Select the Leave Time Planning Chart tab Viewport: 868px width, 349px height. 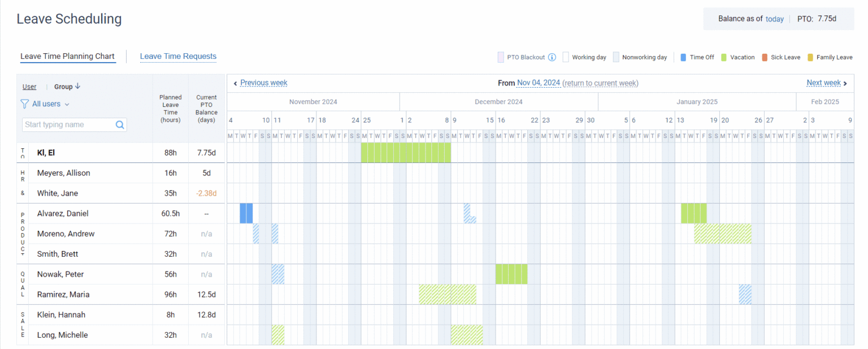coord(67,57)
